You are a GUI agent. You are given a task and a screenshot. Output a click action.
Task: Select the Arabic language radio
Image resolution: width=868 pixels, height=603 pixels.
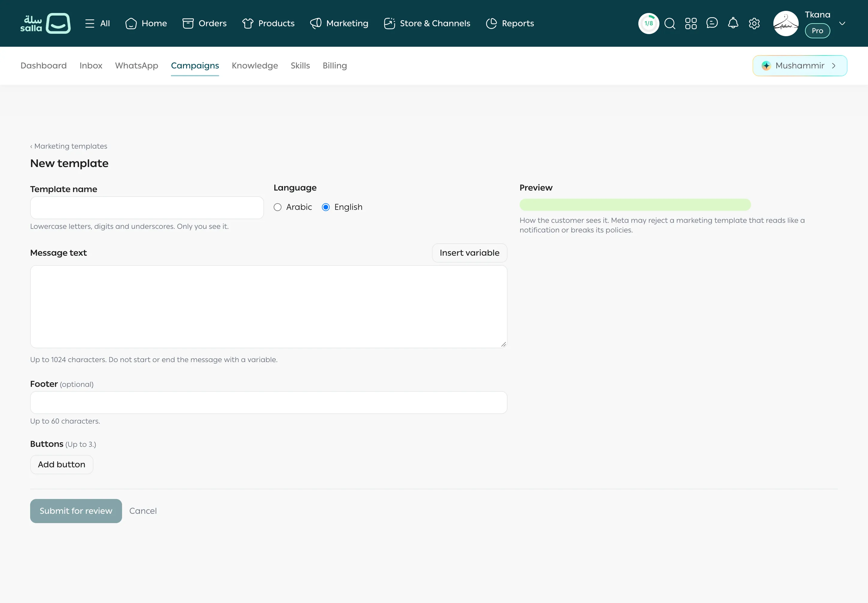[278, 207]
